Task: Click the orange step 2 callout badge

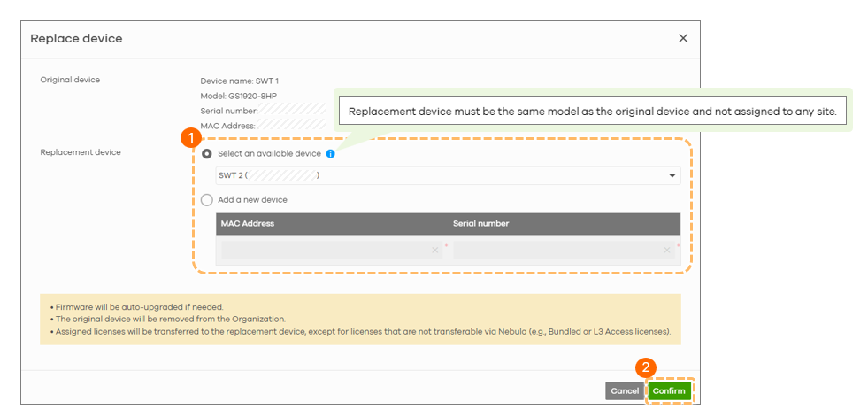Action: tap(645, 367)
